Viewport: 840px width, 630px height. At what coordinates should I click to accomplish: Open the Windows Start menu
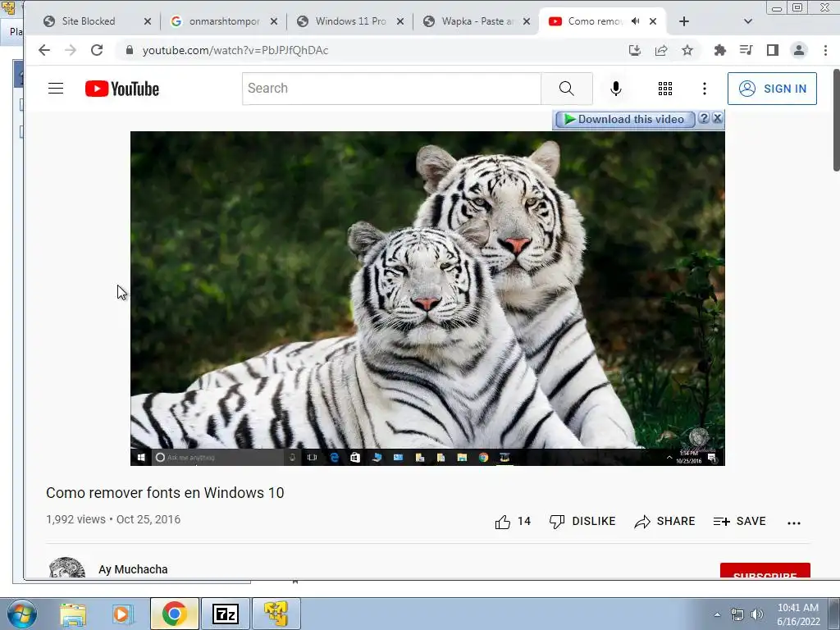22,614
